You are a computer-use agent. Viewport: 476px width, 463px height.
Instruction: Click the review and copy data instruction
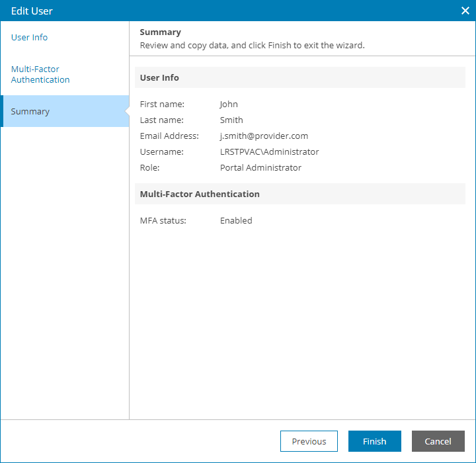click(x=253, y=46)
